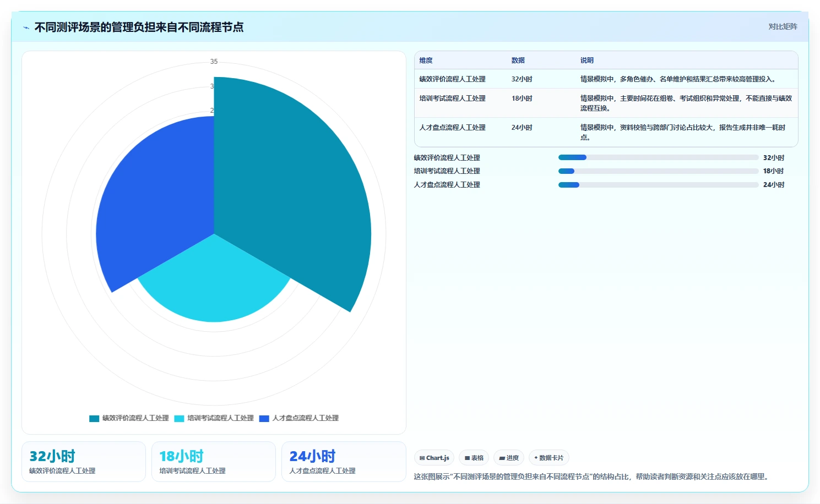Click description mentioning 组卷、考试组织和异常处理
The image size is (820, 504).
686,103
